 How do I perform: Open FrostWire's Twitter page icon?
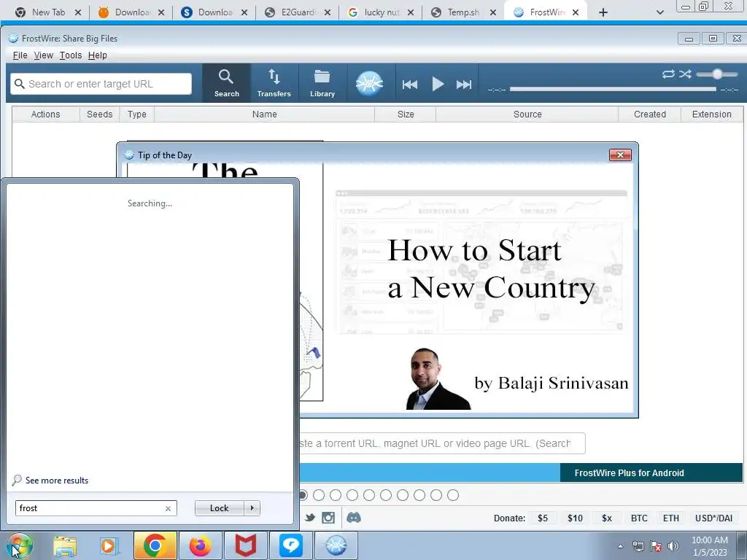[310, 518]
